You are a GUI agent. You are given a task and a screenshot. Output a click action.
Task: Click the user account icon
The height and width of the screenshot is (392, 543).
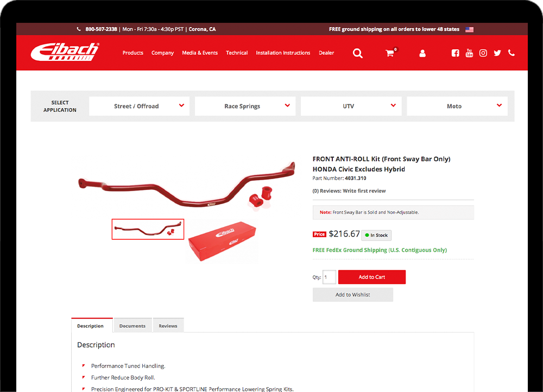pos(422,53)
